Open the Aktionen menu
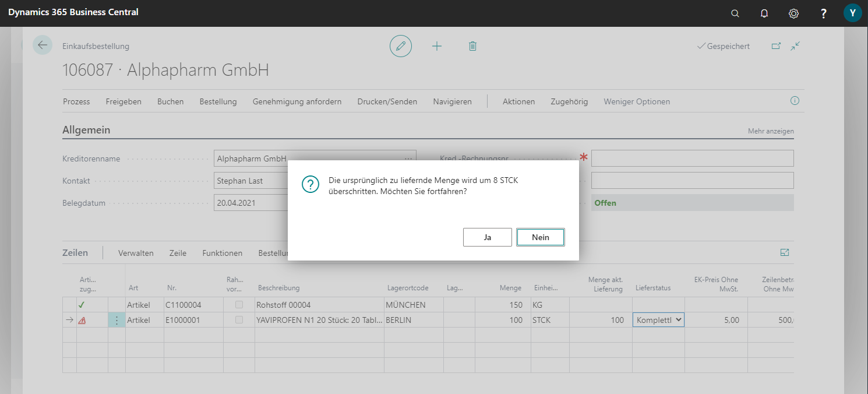 click(518, 101)
